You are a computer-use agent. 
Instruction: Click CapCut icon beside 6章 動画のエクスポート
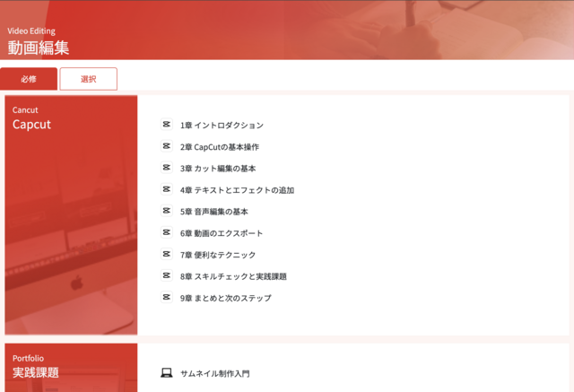tap(166, 232)
